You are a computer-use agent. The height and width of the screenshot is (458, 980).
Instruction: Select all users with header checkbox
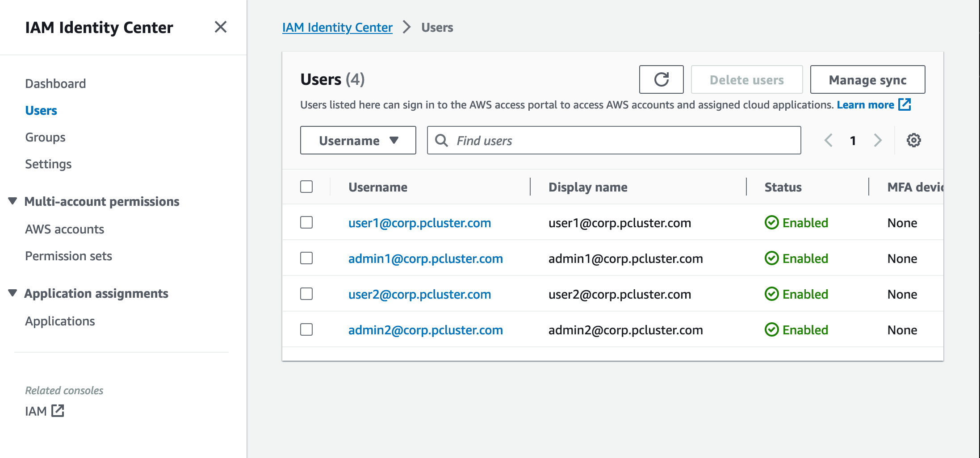(x=306, y=187)
